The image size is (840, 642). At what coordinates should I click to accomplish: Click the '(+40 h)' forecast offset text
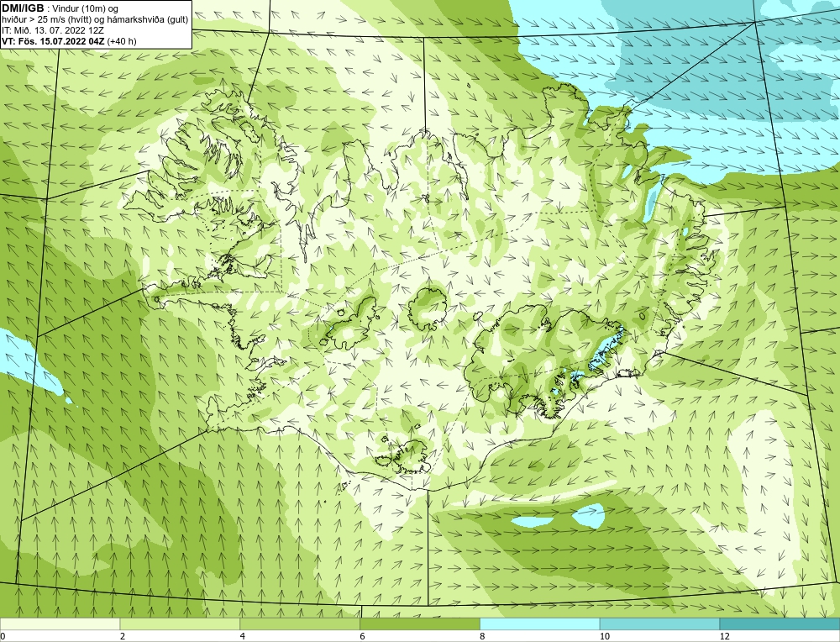122,41
